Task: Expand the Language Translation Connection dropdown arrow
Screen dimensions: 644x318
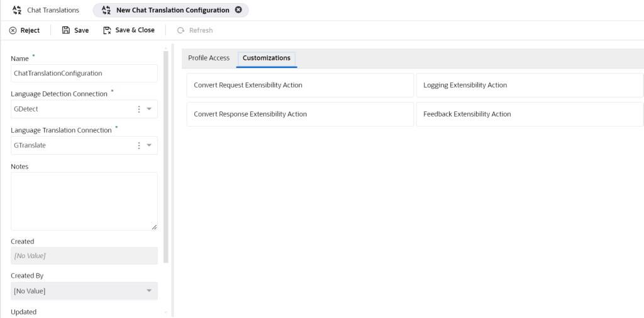Action: click(149, 145)
